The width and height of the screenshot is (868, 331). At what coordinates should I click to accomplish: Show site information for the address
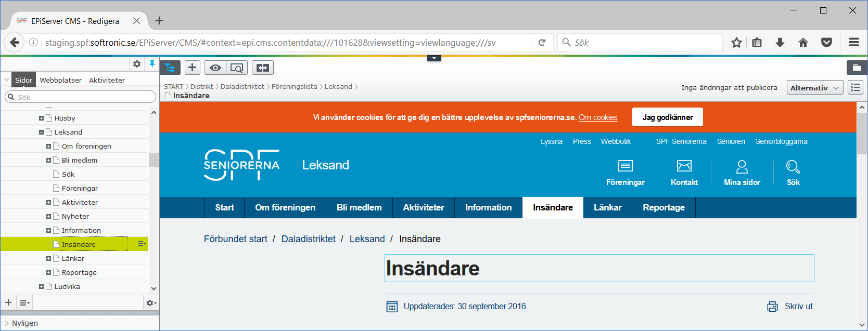click(x=33, y=43)
